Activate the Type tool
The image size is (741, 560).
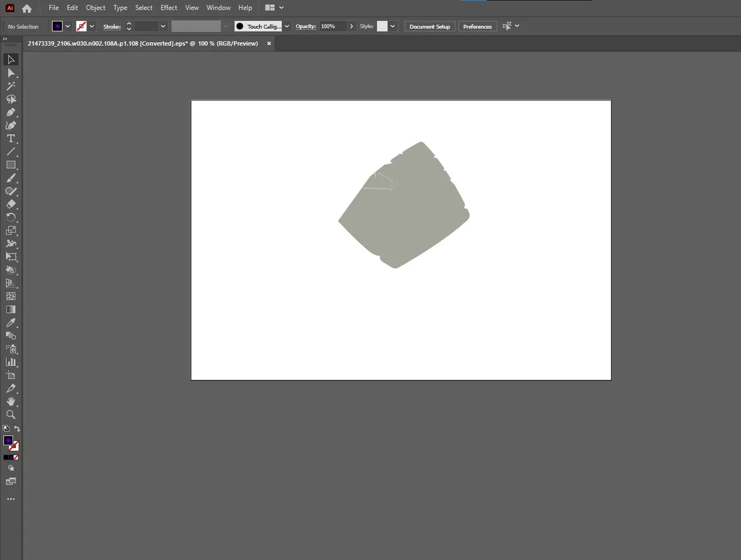coord(11,138)
